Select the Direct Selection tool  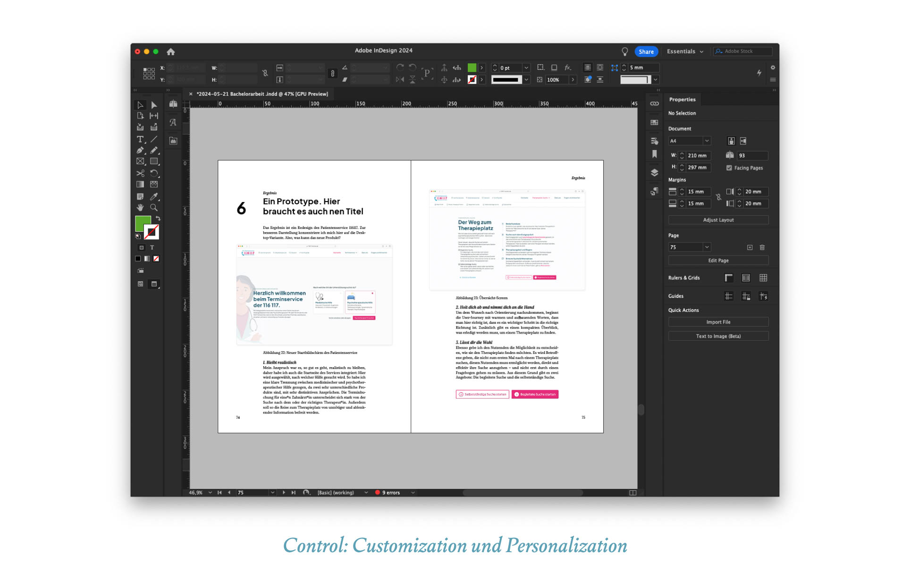[x=154, y=105]
